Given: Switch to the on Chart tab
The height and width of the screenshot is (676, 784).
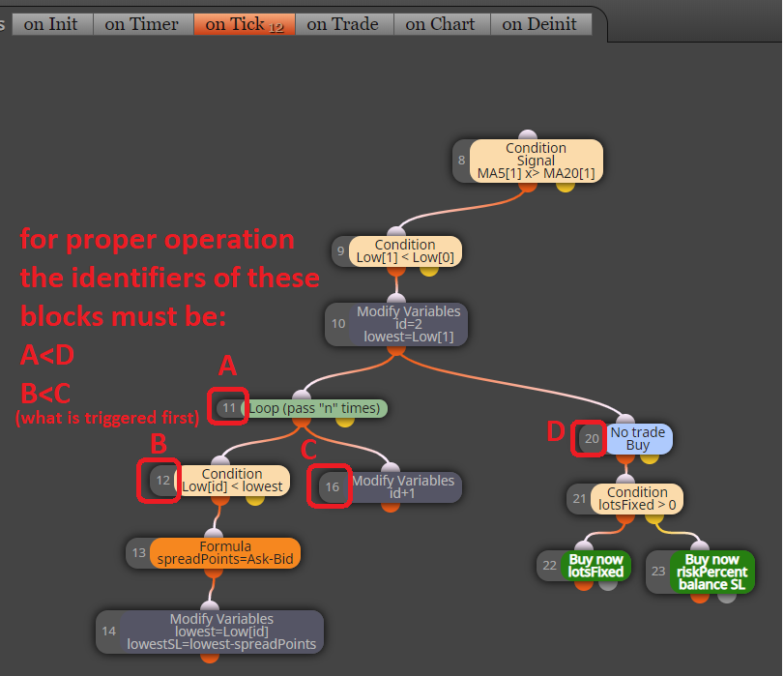Looking at the screenshot, I should pos(442,24).
